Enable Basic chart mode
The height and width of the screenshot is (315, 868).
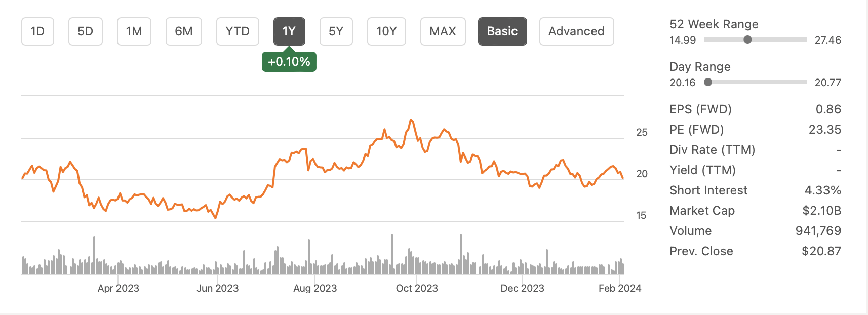click(x=502, y=31)
